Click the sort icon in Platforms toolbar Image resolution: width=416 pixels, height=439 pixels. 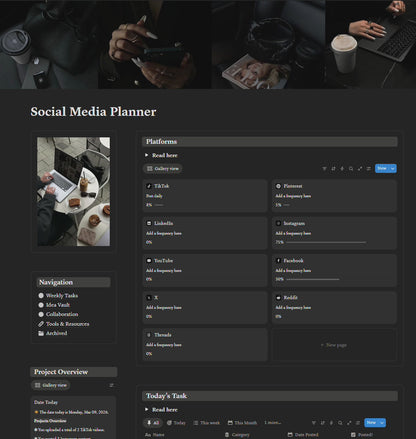tap(333, 169)
